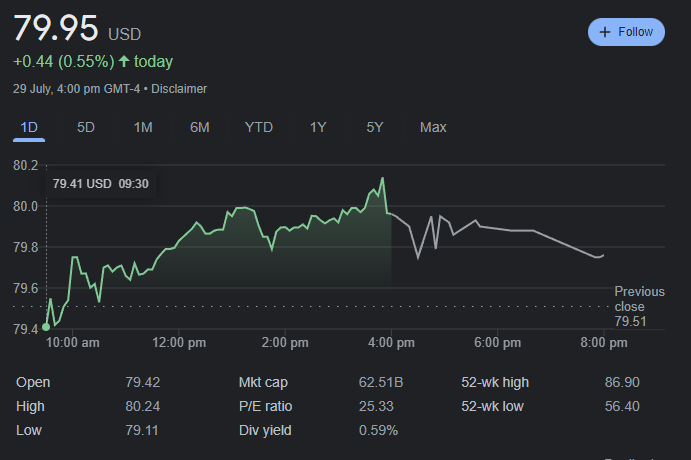Click the green up arrow beside today

124,62
